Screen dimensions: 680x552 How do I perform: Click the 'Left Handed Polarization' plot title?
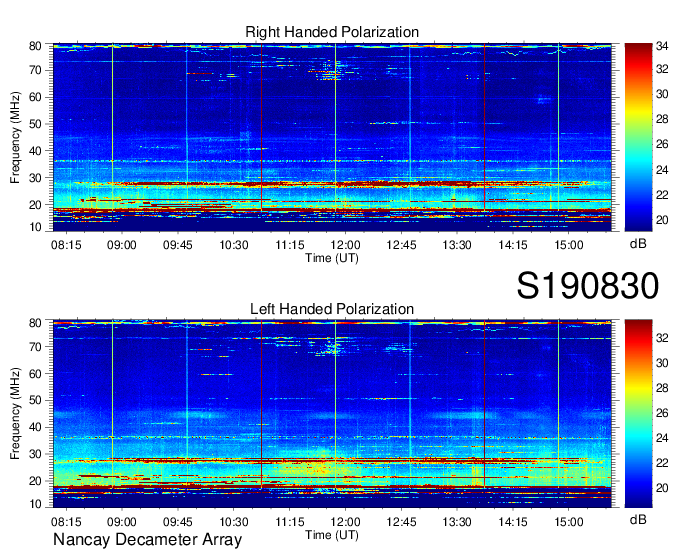[x=332, y=309]
